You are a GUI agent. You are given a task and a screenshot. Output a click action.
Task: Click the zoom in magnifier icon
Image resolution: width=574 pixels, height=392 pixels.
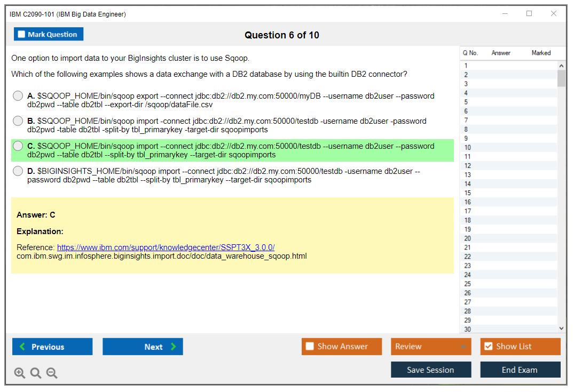pos(20,373)
